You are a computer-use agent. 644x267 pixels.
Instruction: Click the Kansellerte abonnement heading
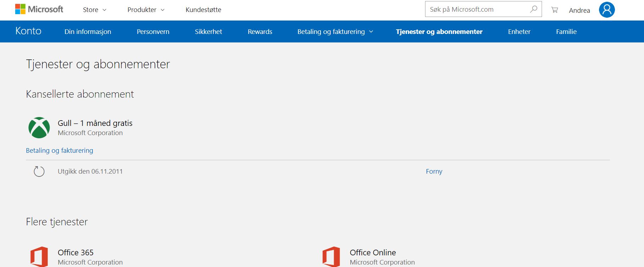[x=80, y=94]
